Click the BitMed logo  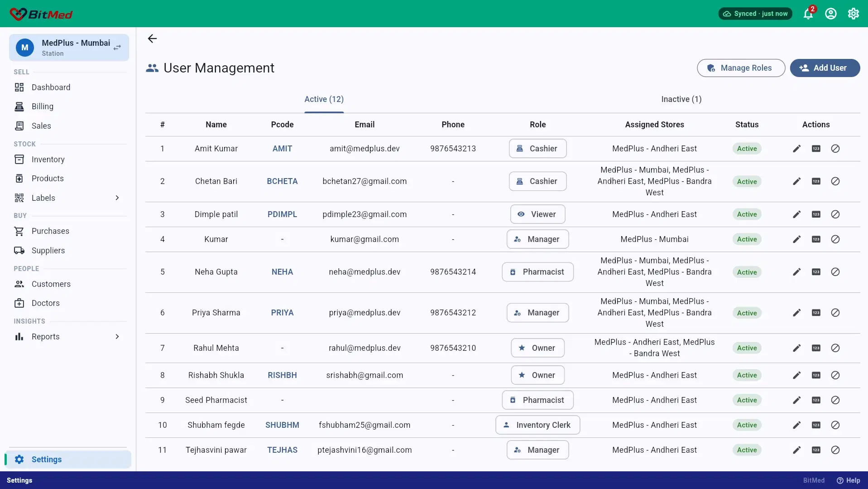tap(41, 14)
